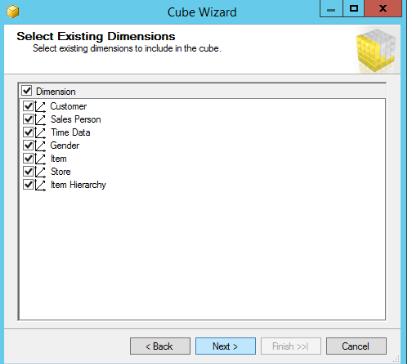Click the Gender dimension icon
Image resolution: width=412 pixels, height=364 pixels.
[x=40, y=146]
